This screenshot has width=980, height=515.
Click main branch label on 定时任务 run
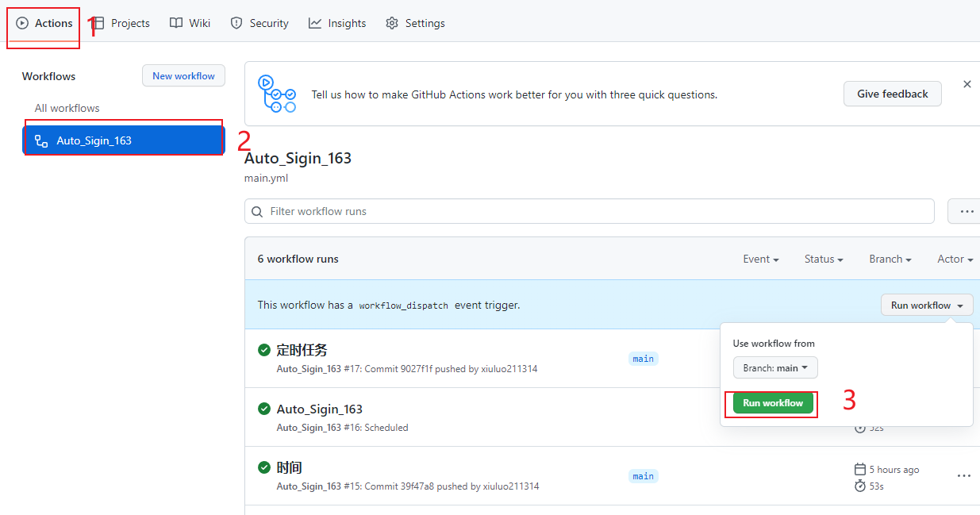click(x=643, y=359)
